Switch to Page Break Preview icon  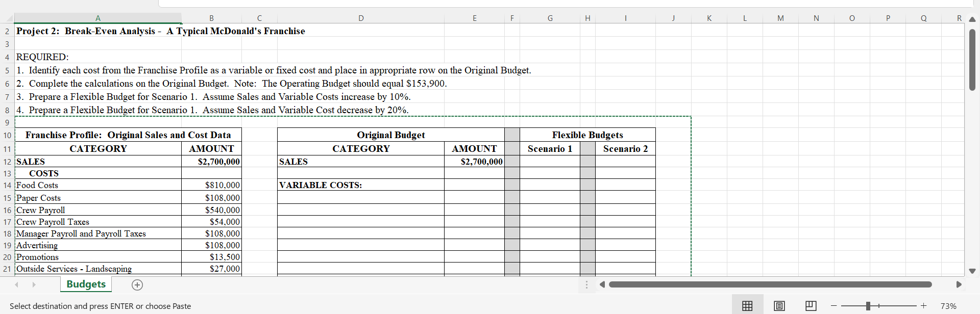(x=811, y=306)
